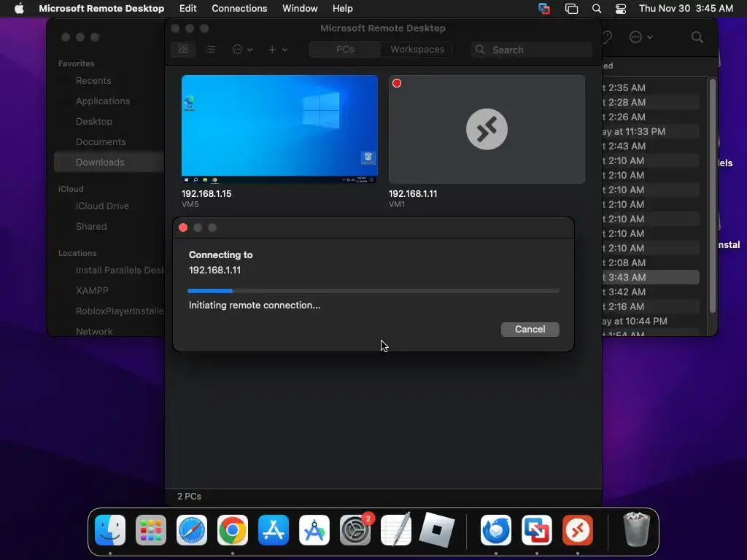The image size is (747, 560).
Task: Open Safari from the Dock
Action: click(192, 530)
